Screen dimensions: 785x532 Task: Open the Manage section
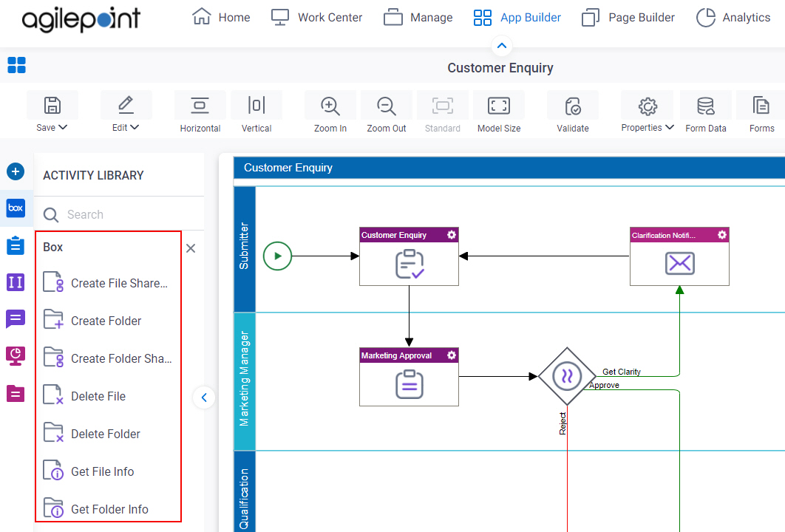click(x=418, y=17)
